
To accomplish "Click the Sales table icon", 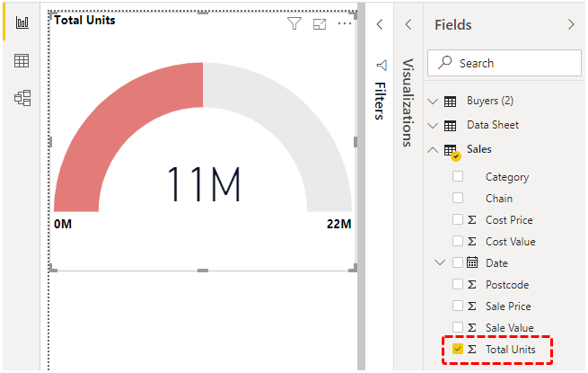I will coord(451,150).
